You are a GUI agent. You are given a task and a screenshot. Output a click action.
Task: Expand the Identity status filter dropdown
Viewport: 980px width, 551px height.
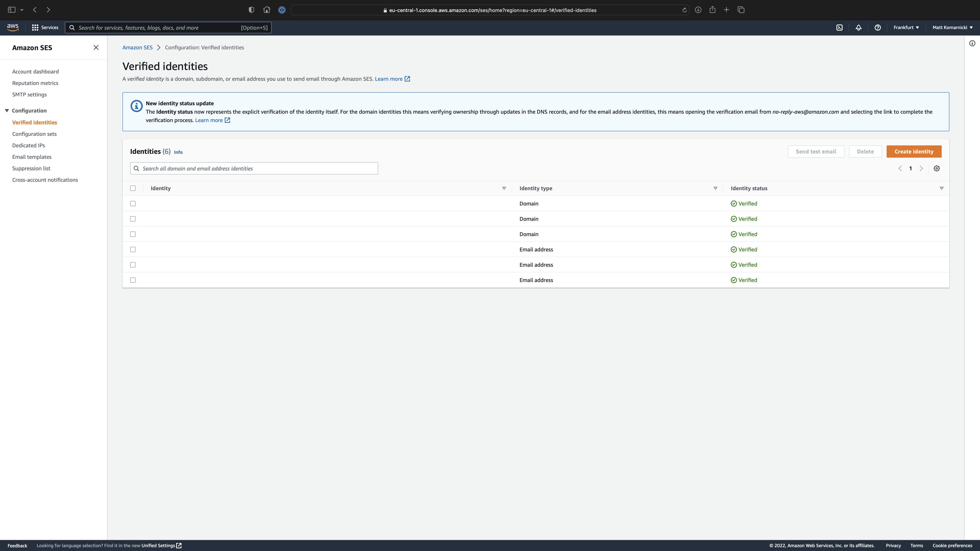[x=942, y=188]
